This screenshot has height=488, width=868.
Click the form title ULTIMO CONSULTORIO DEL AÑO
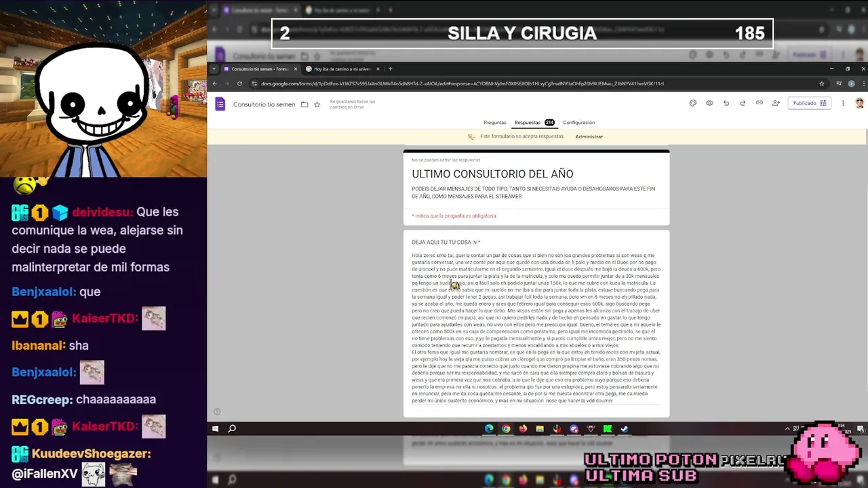click(x=492, y=174)
